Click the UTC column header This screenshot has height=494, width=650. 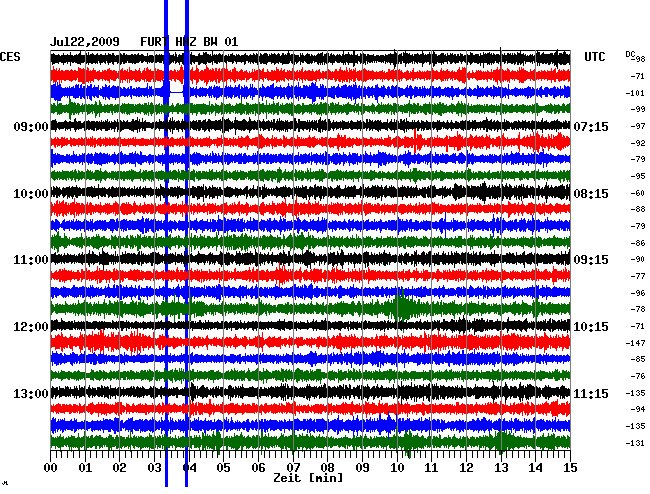pos(594,57)
